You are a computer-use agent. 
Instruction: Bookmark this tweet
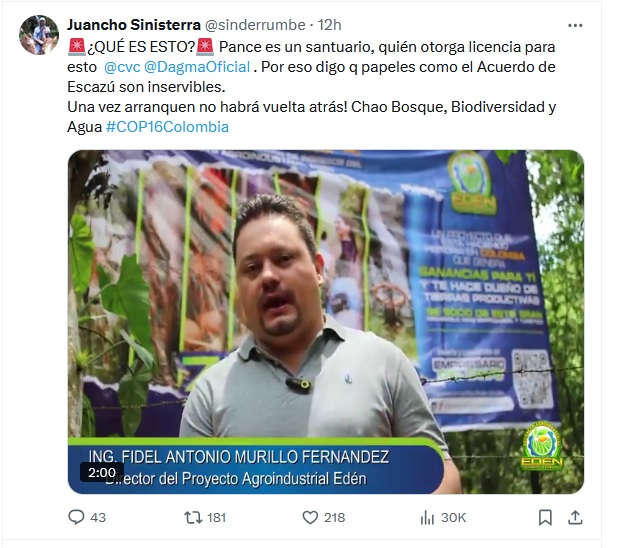click(545, 518)
